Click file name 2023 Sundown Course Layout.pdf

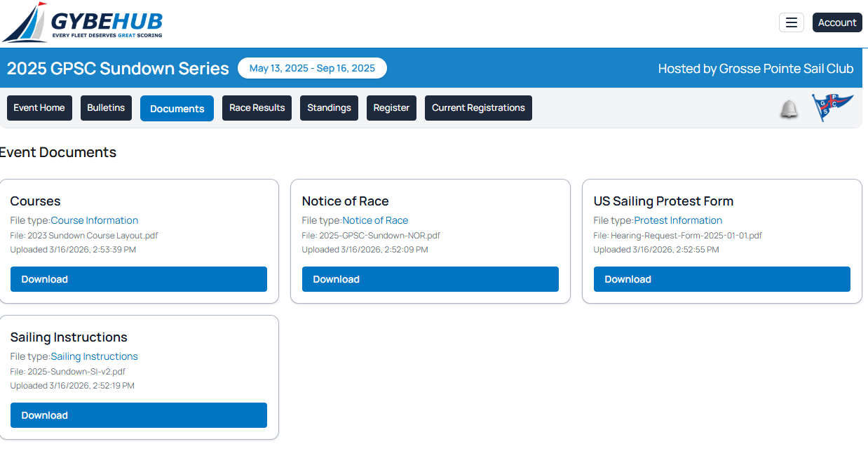pyautogui.click(x=93, y=236)
